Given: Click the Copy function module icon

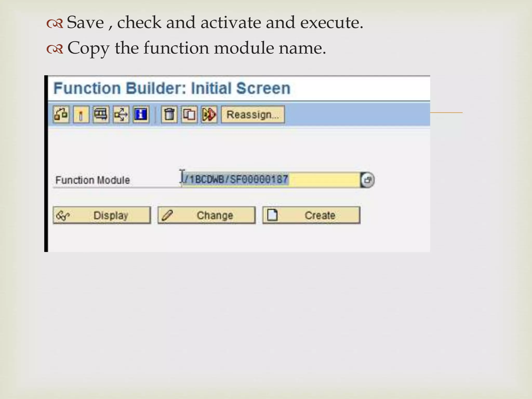Looking at the screenshot, I should 189,114.
